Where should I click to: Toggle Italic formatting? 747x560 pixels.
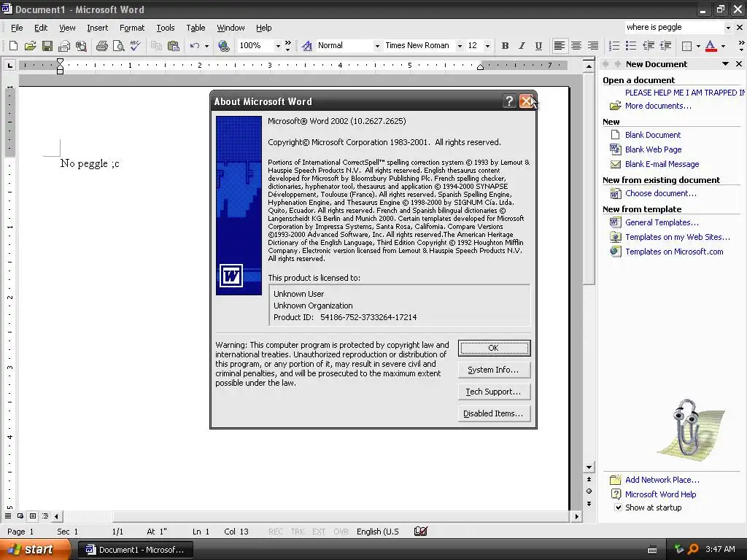point(522,46)
